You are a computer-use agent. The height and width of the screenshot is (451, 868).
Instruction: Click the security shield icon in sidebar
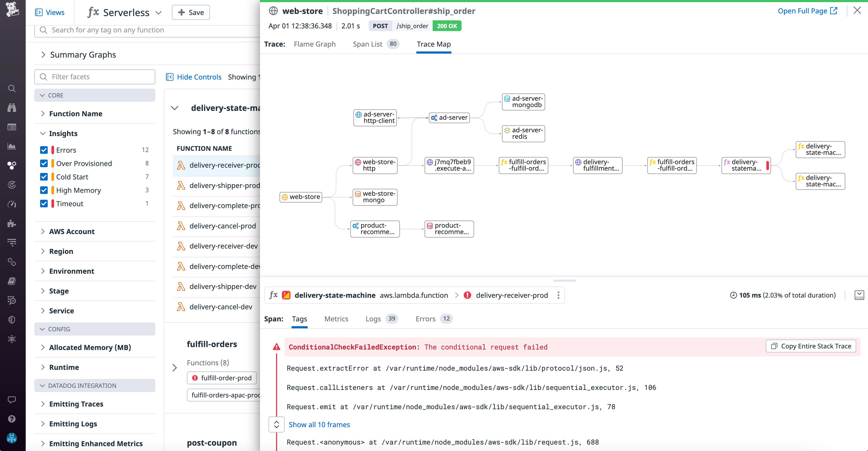(12, 320)
